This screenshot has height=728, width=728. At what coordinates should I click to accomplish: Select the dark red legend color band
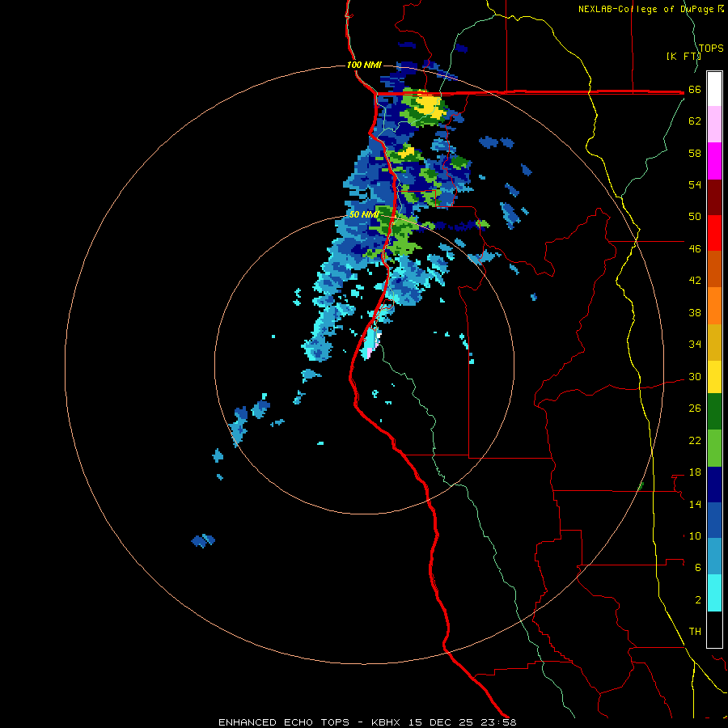(x=714, y=197)
